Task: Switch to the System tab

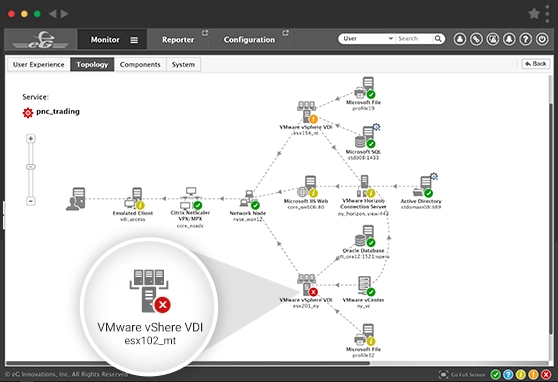Action: point(183,64)
